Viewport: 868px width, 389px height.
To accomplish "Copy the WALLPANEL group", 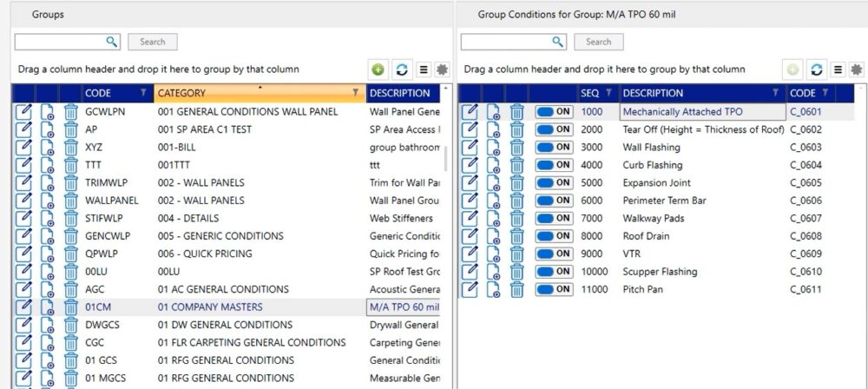I will 48,200.
